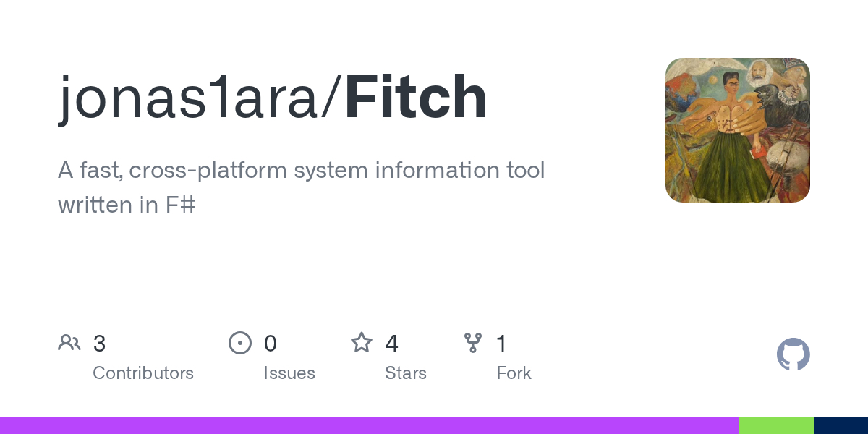Click the green language bar segment
The image size is (868, 434).
tap(776, 425)
